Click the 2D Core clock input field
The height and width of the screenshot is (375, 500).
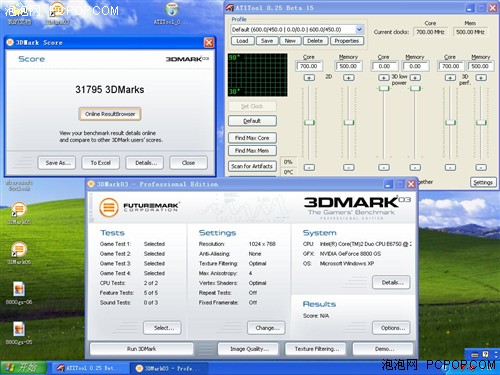tap(309, 66)
